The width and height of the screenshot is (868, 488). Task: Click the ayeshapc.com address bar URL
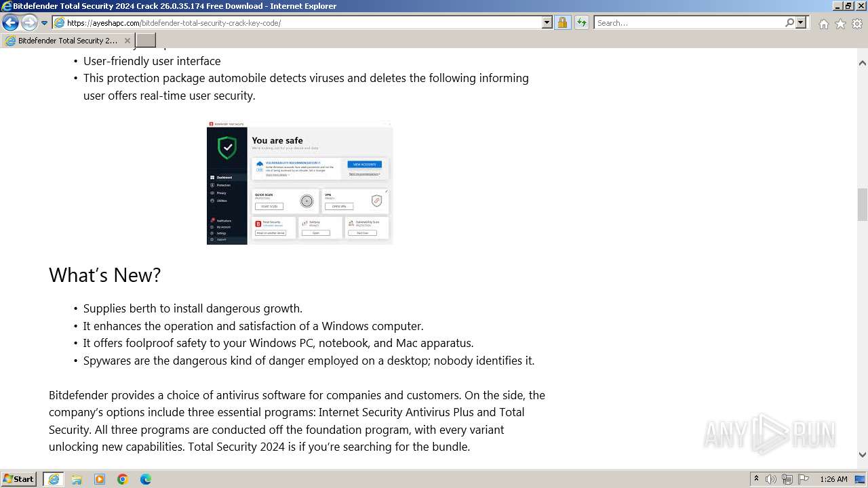click(x=174, y=23)
